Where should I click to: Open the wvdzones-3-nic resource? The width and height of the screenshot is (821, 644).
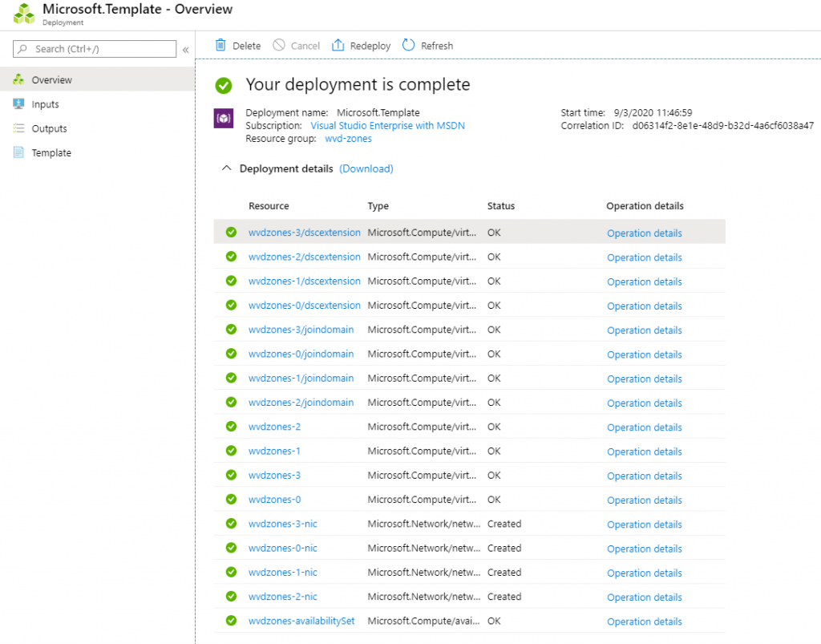(x=283, y=524)
